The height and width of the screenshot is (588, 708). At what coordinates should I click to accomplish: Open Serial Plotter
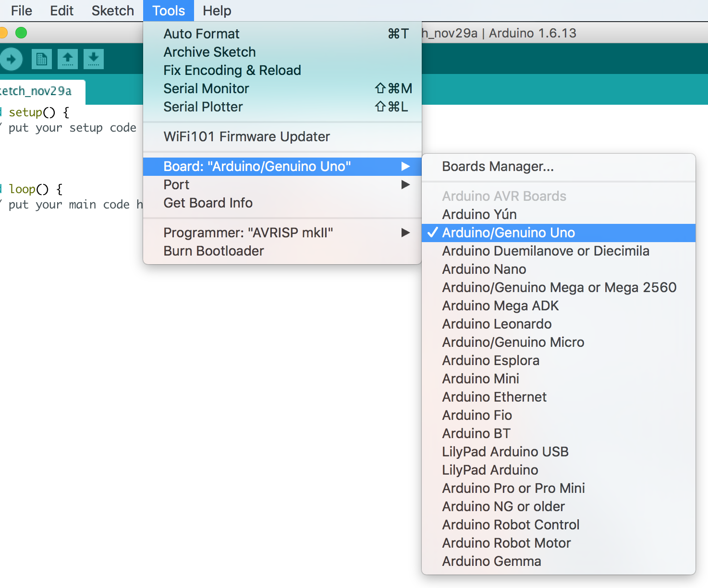[282, 107]
